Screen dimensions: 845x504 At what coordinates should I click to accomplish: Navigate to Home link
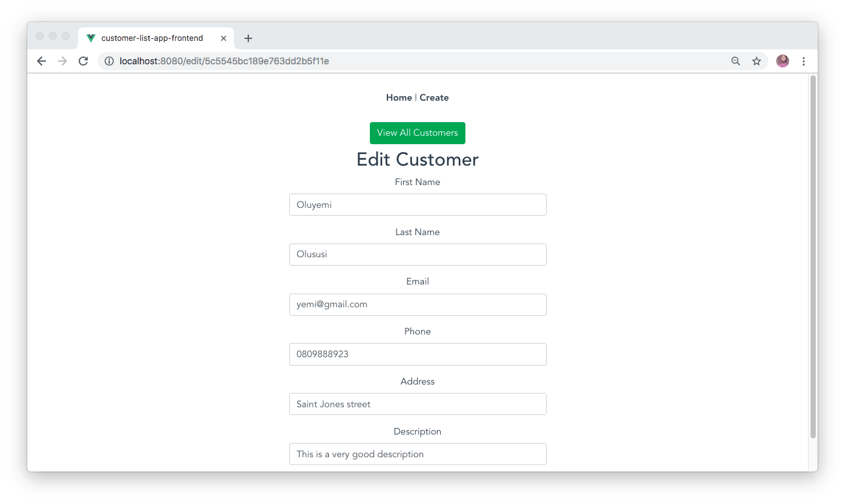click(399, 97)
